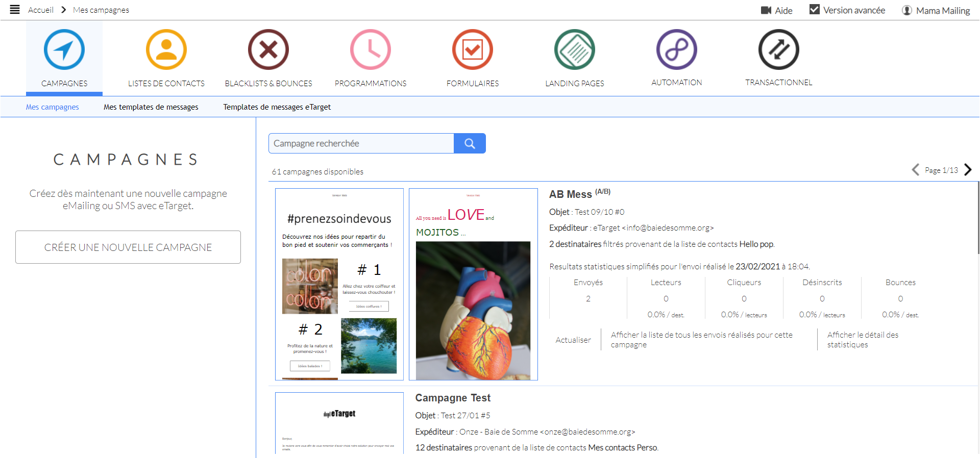Click the Aide video camera icon

766,10
